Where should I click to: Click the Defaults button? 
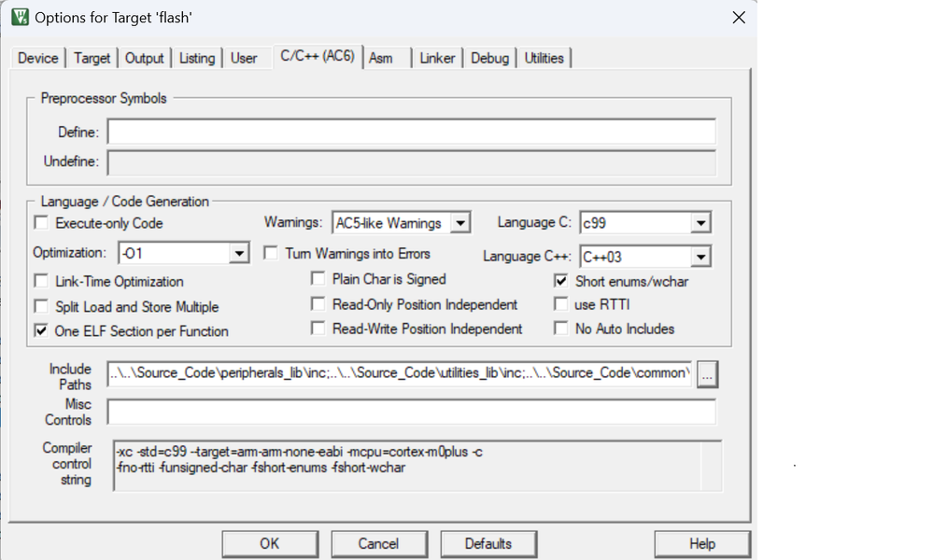click(488, 543)
